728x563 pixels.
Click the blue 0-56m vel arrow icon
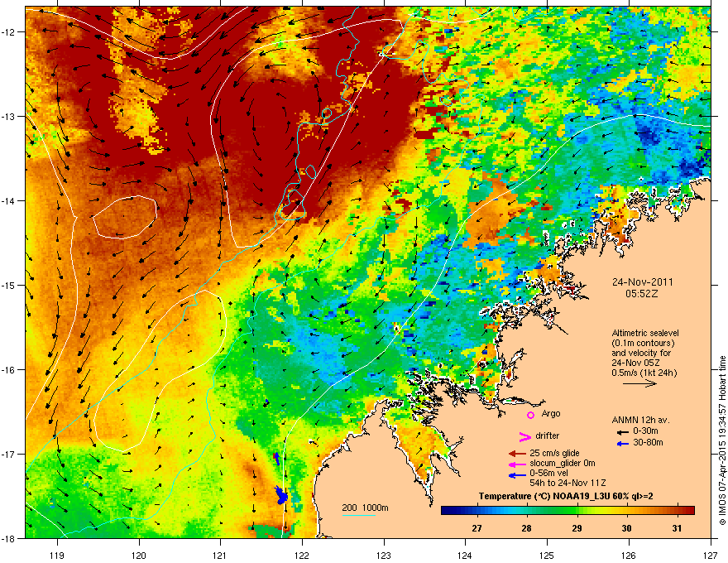(517, 474)
